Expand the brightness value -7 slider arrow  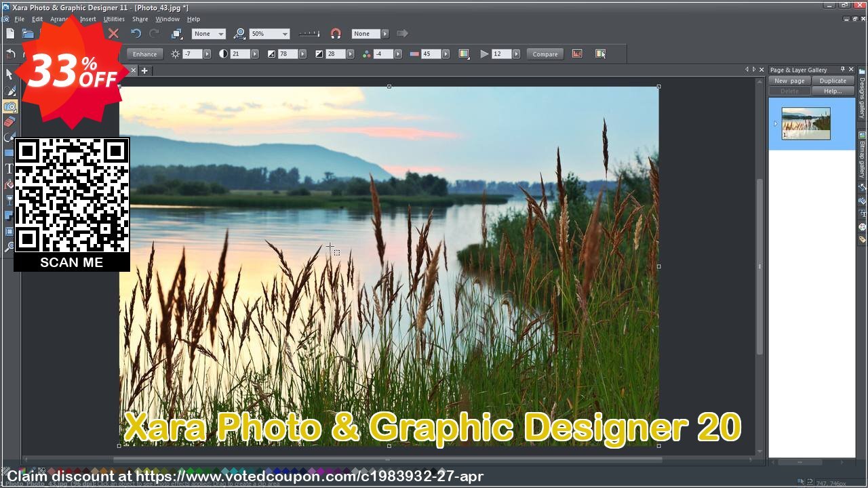point(207,54)
